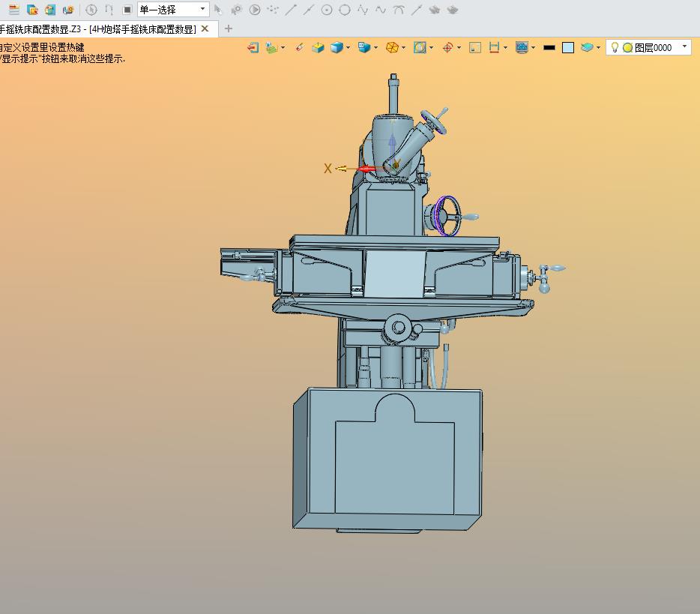
Task: Click the circled cursor pick icon
Action: tap(91, 10)
